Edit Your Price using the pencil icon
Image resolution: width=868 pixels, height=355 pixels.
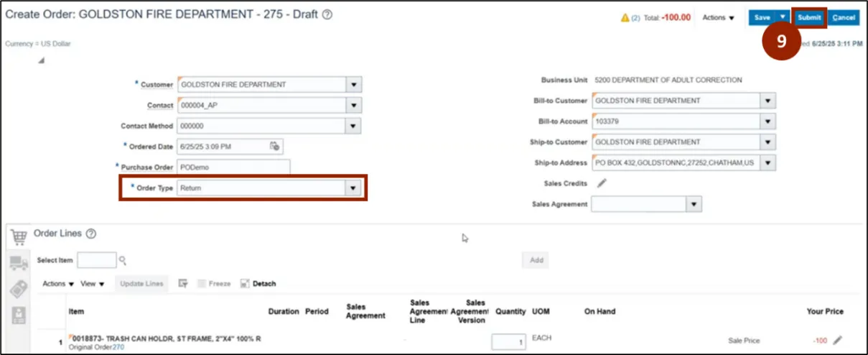(x=837, y=341)
